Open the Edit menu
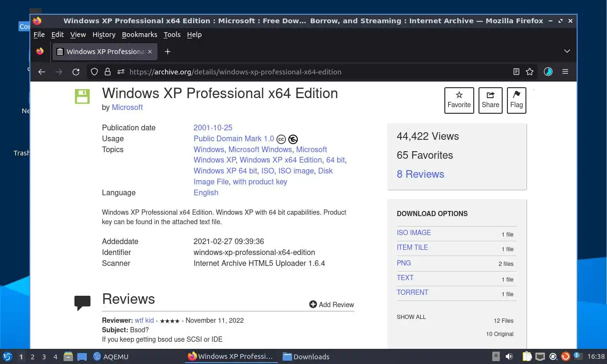 57,35
